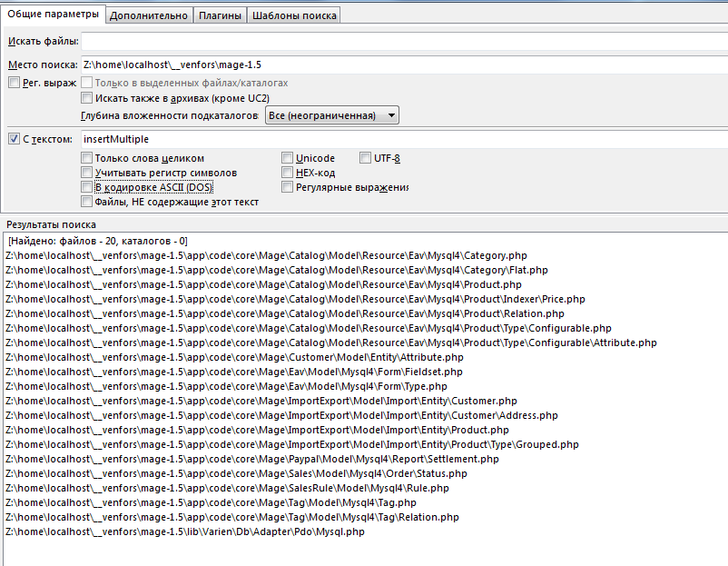Uncheck the С текстом checkbox

14,139
